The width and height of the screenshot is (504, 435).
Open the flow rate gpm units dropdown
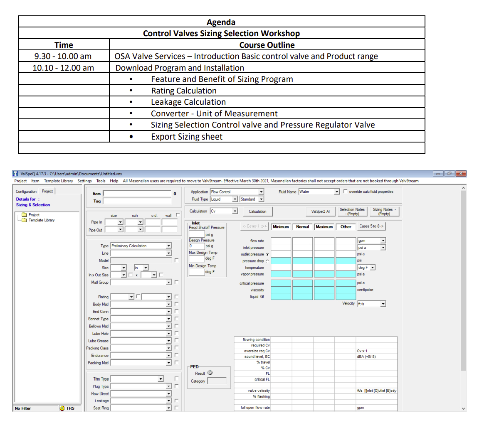383,241
